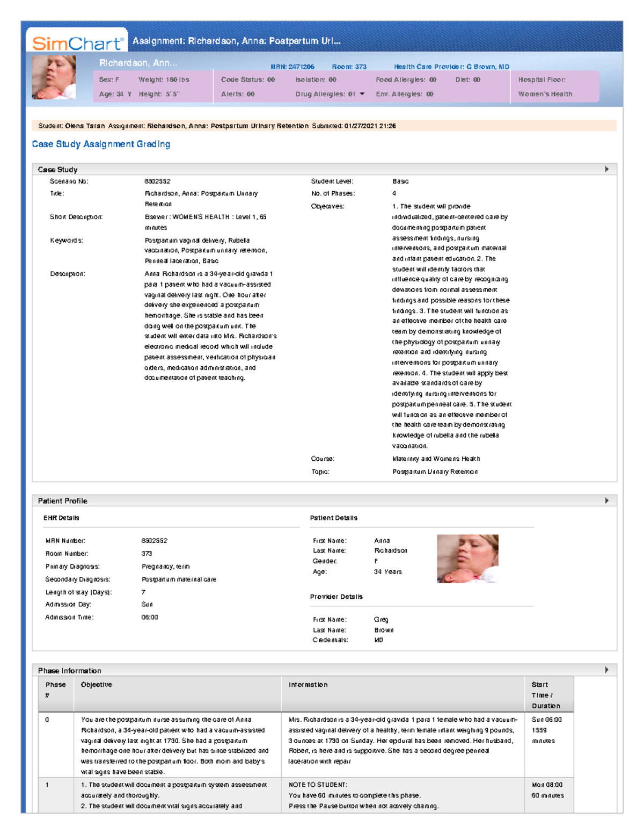Image resolution: width=644 pixels, height=834 pixels.
Task: Click the Diet: 00 indicator
Action: [467, 79]
